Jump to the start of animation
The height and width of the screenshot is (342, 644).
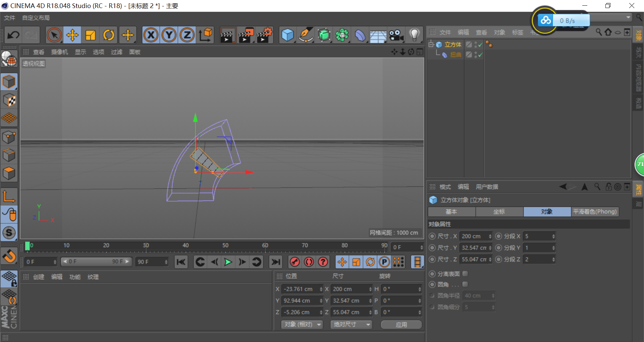tap(181, 262)
